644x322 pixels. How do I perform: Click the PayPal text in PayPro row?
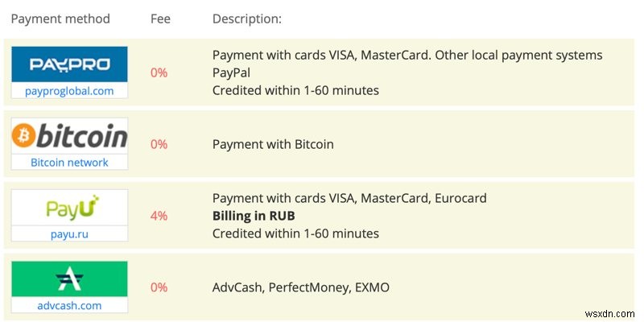pos(230,72)
